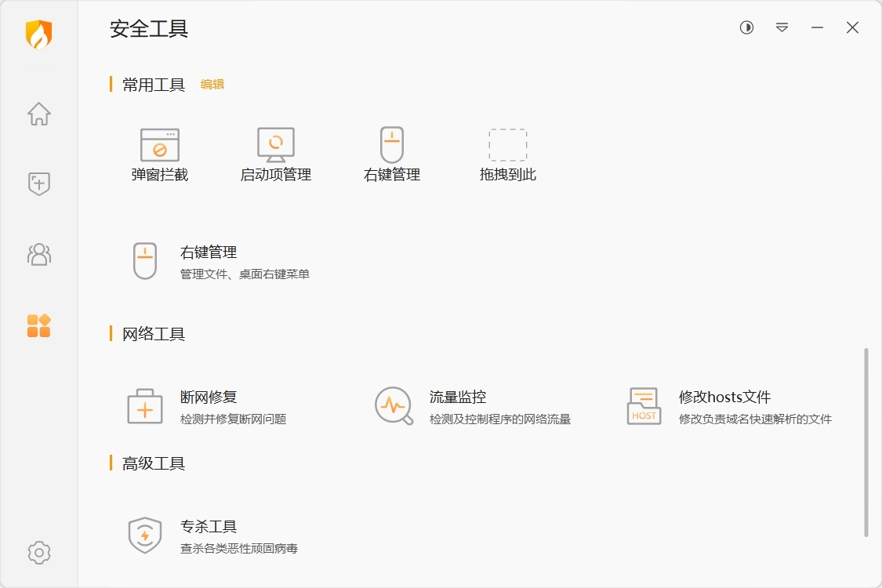Minimize the security tools window

coord(817,27)
